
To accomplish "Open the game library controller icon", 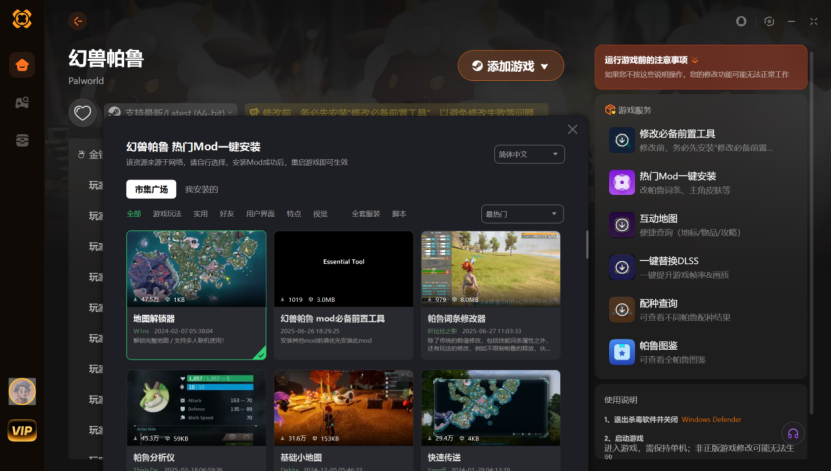I will 22,103.
